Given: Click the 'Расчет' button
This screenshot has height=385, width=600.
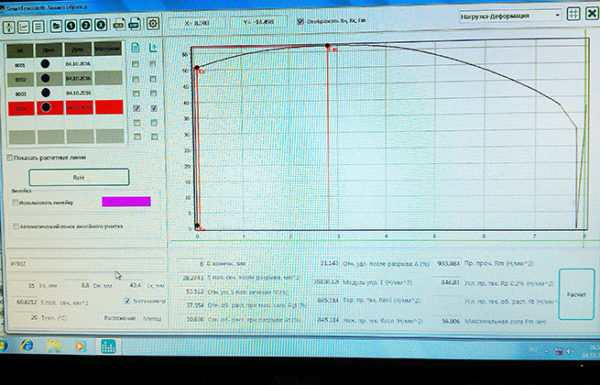Looking at the screenshot, I should tap(576, 294).
